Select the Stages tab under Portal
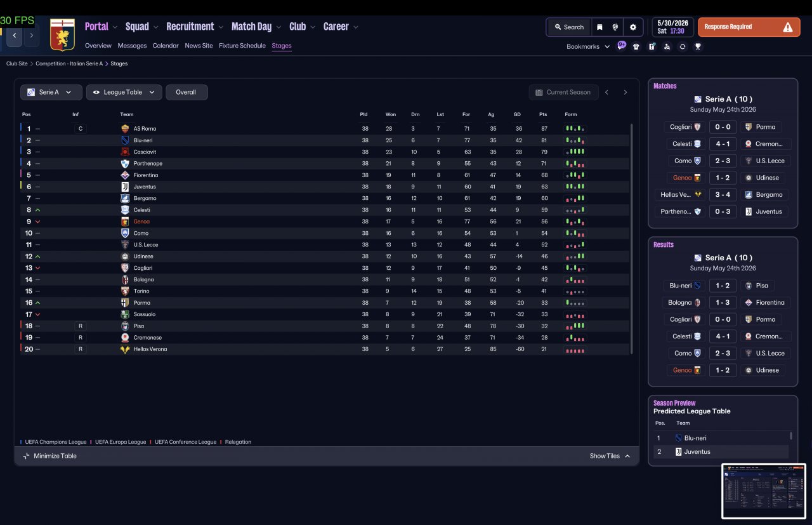The height and width of the screenshot is (525, 812). [282, 46]
